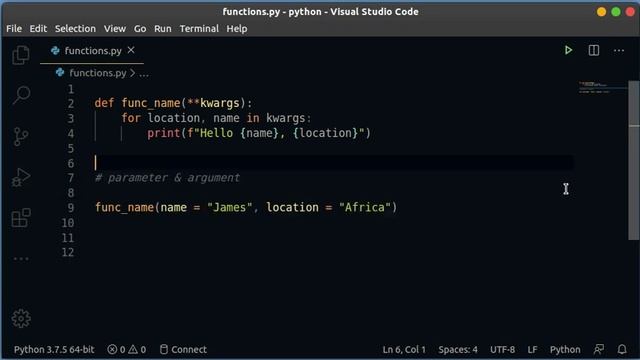The image size is (640, 360).
Task: Maximize window with green button
Action: 616,12
